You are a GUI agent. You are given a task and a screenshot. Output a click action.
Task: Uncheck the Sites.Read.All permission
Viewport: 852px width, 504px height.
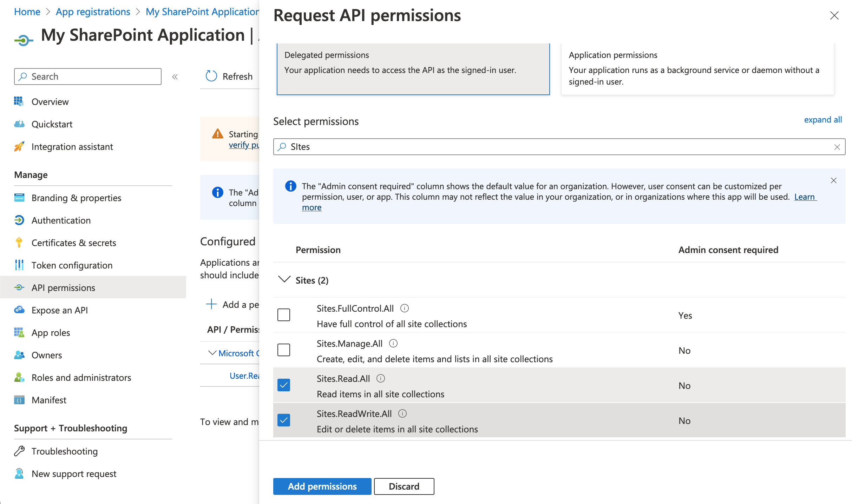tap(283, 385)
